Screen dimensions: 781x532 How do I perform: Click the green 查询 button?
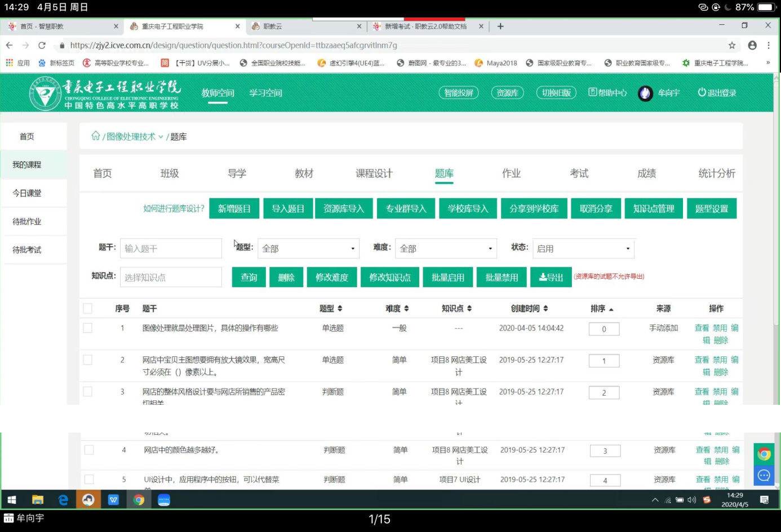248,278
